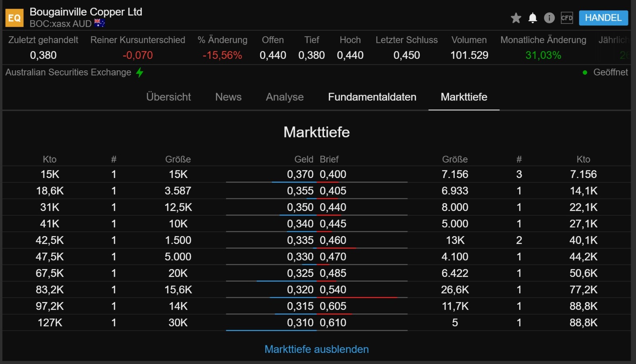Click bid price 0,315

click(x=300, y=306)
